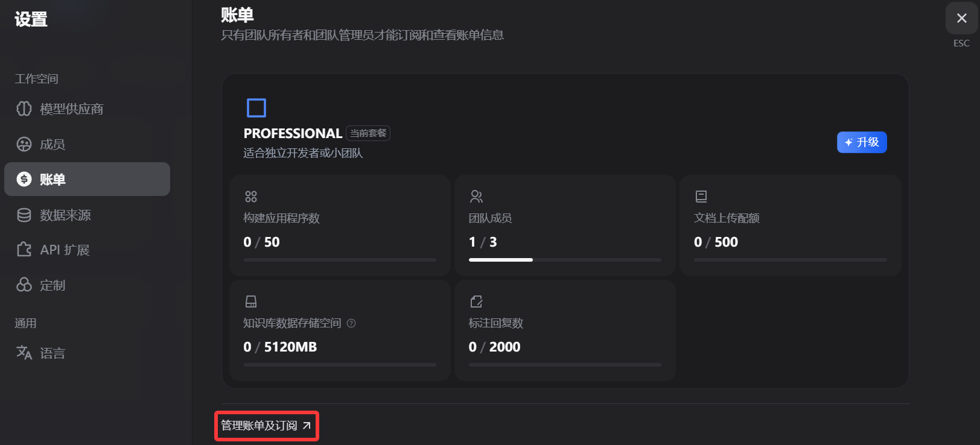Click the language translate icon
The image size is (980, 445).
click(24, 353)
